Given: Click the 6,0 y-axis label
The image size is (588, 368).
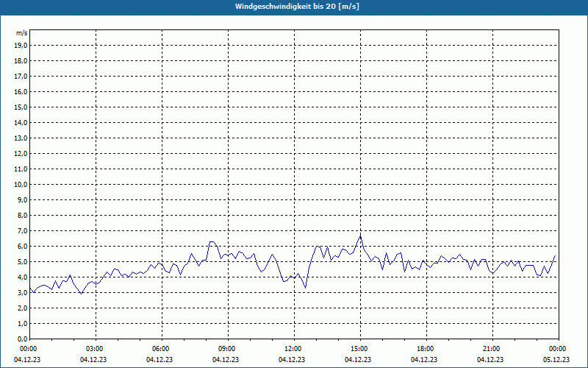Looking at the screenshot, I should (22, 247).
